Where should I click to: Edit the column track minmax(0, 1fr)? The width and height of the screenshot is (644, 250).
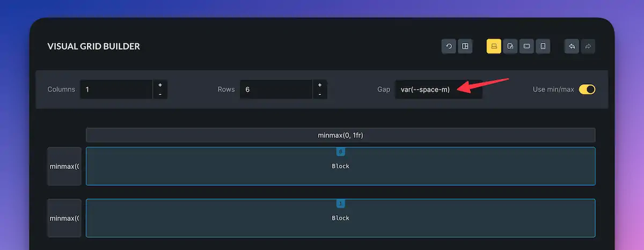(x=340, y=135)
